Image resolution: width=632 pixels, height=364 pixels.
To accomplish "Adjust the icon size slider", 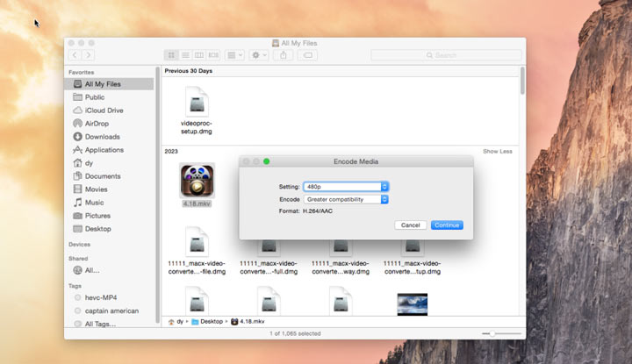I will [494, 333].
